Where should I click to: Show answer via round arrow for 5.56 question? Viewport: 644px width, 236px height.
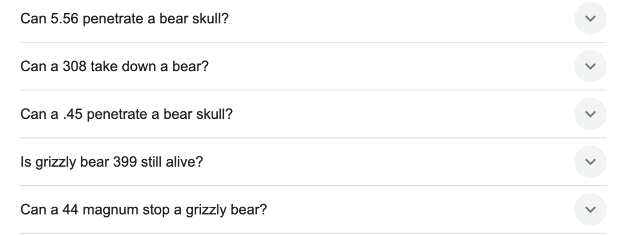tap(590, 19)
